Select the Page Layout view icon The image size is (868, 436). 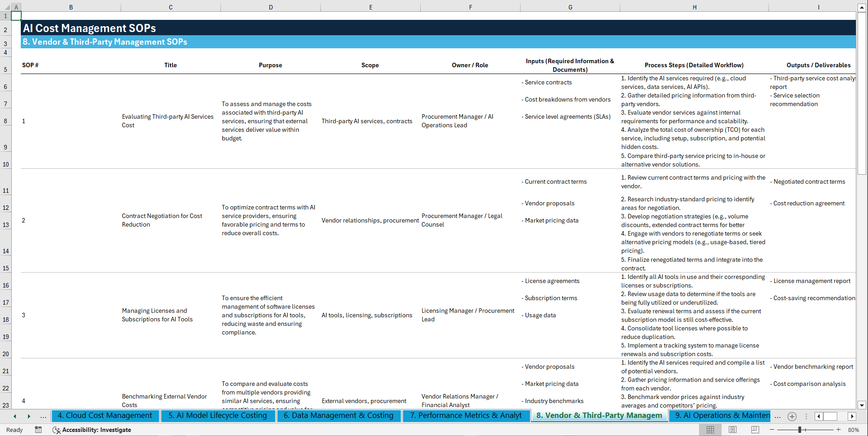[733, 430]
